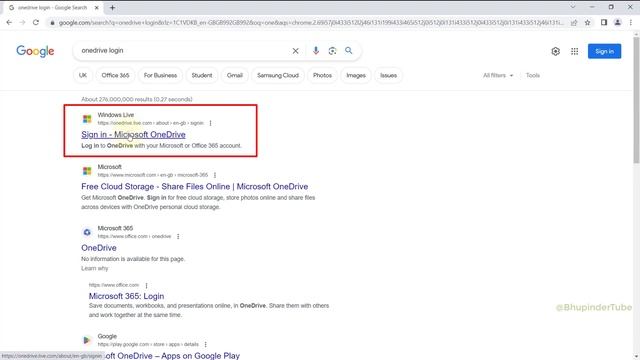
Task: Open the Chrome three-dot menu
Action: tap(631, 22)
